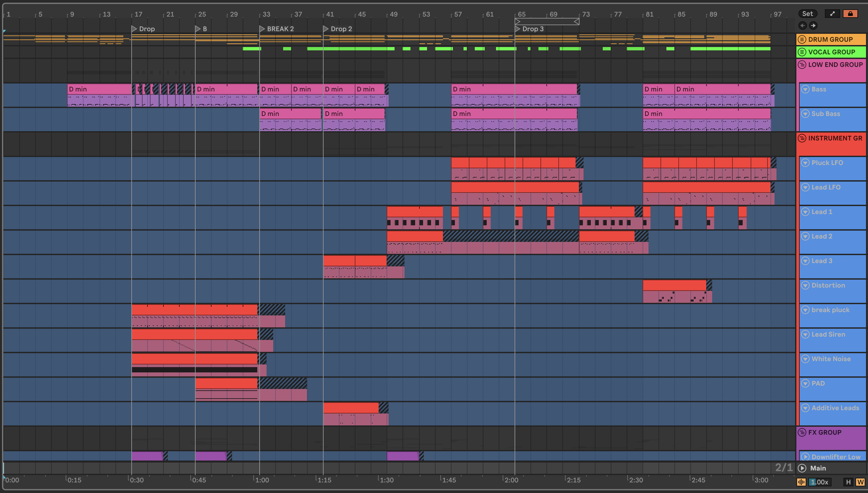Screen dimensions: 868x493
Task: Click the 2:45 time ruler label
Action: [698, 480]
